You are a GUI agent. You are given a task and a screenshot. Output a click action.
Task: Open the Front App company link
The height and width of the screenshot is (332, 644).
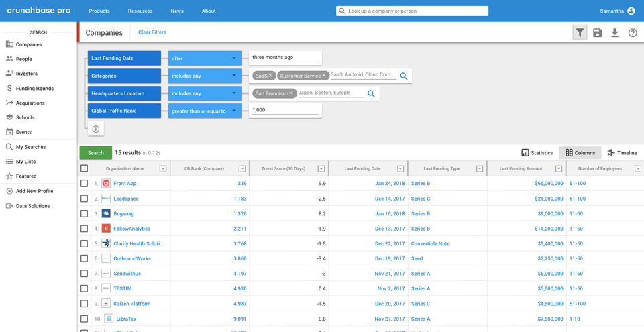point(125,184)
